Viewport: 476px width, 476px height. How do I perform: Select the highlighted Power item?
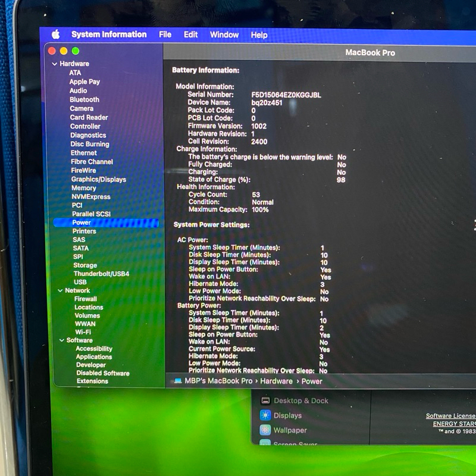[x=106, y=223]
